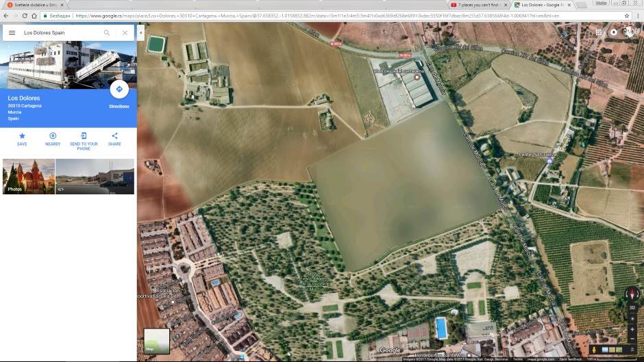Send place to your phone
Screen dimensions: 644x362
[84, 136]
